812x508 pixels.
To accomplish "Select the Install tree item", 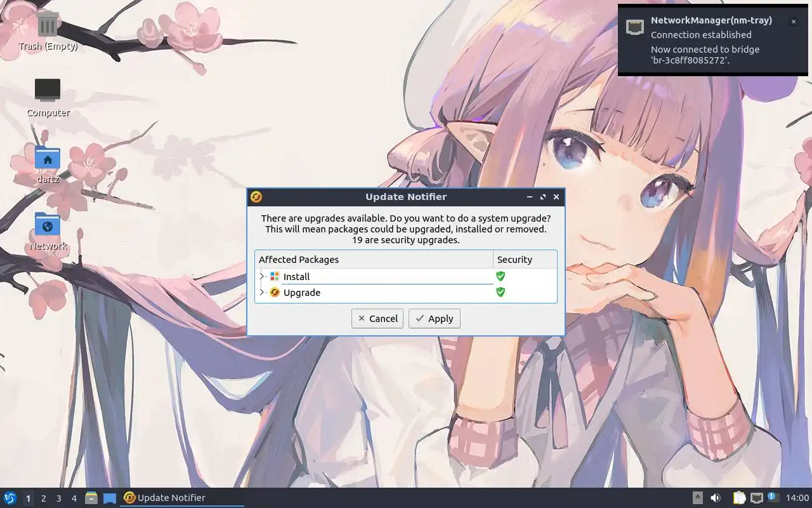I will coord(296,276).
